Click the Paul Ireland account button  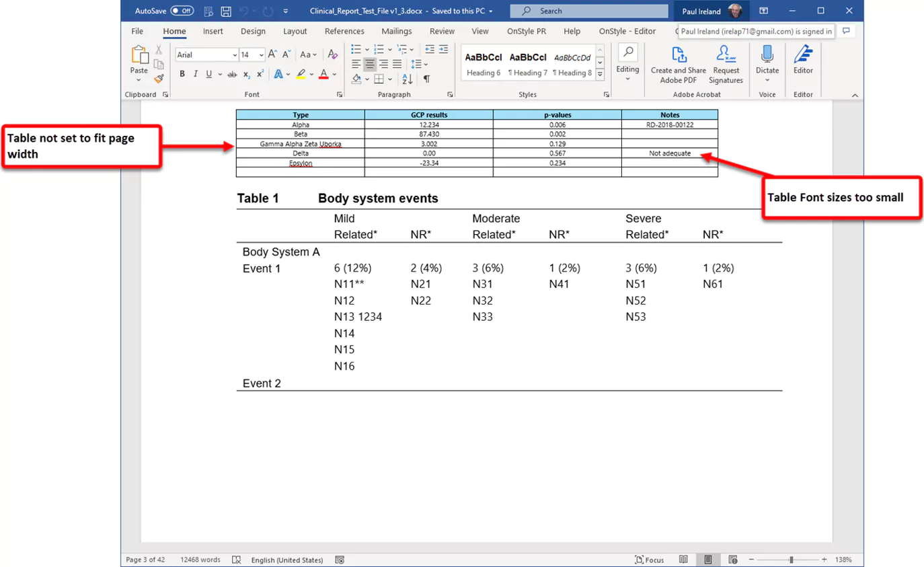[x=712, y=11]
